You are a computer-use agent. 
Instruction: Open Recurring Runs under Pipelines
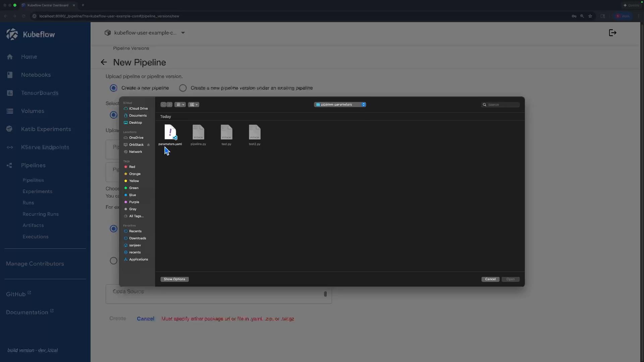pos(41,214)
